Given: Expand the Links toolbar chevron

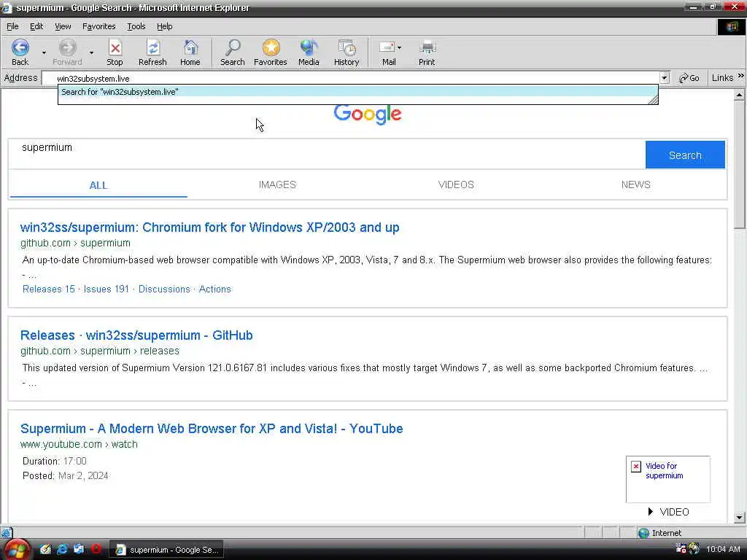Looking at the screenshot, I should tap(741, 76).
